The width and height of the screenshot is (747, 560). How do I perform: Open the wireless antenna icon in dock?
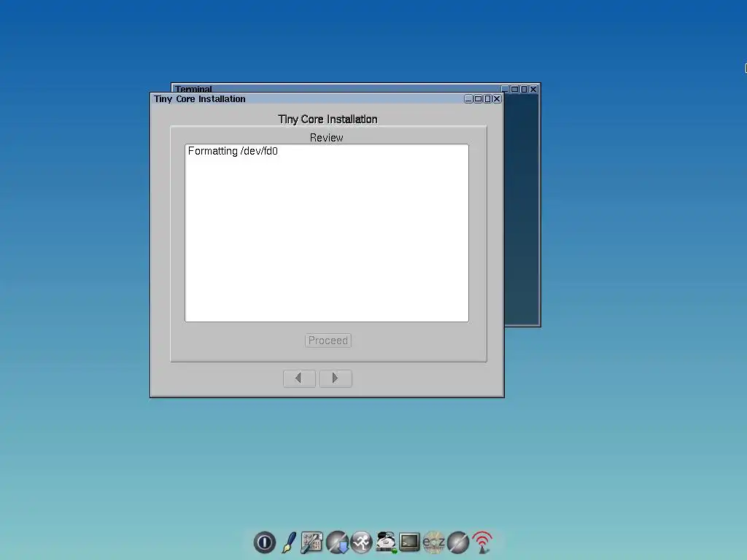tap(482, 542)
